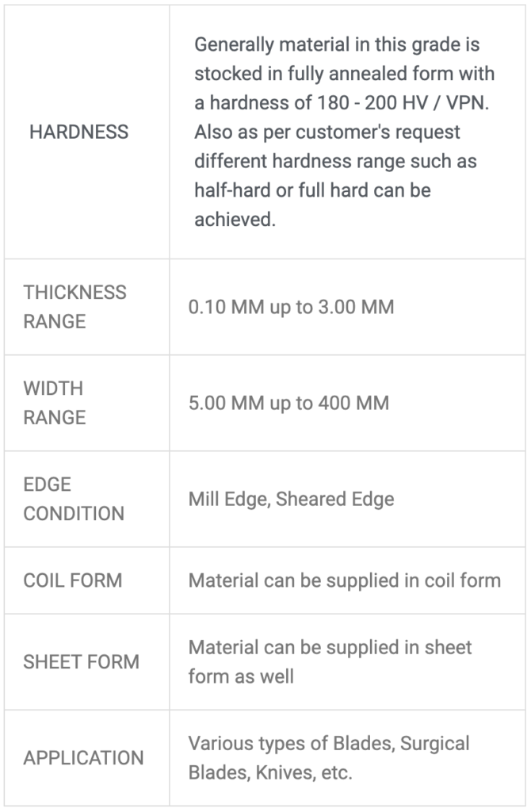Click the WIDTH RANGE label
The image size is (531, 812).
[x=55, y=403]
